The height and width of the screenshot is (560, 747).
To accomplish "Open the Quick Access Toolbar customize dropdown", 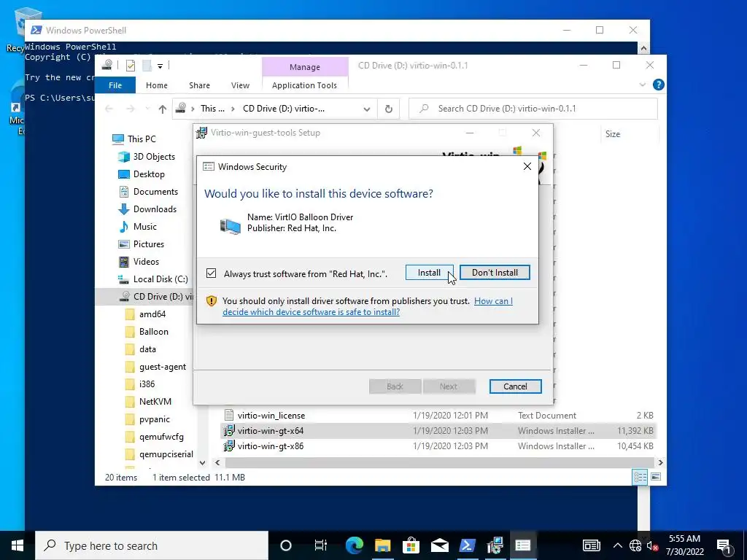I will (160, 66).
